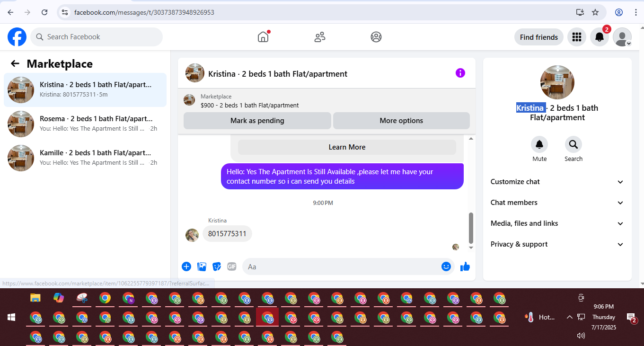
Task: Choose a GIF from composer
Action: click(x=232, y=266)
